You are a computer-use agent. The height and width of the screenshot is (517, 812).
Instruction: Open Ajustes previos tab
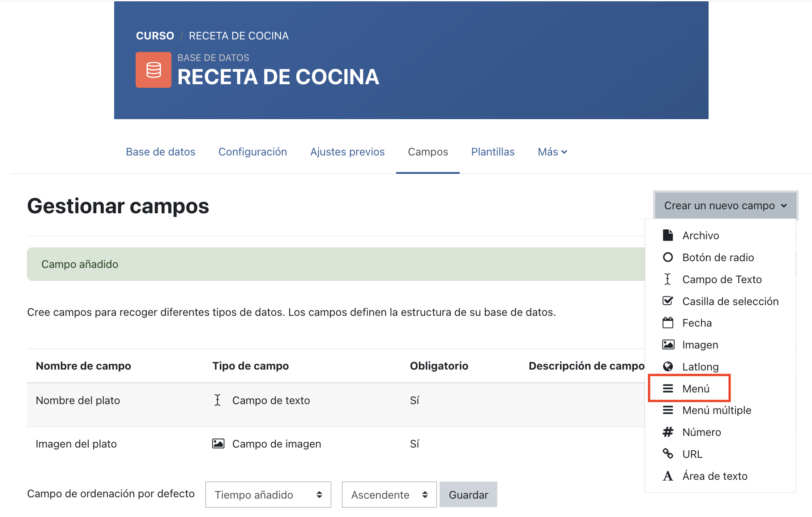click(x=347, y=152)
